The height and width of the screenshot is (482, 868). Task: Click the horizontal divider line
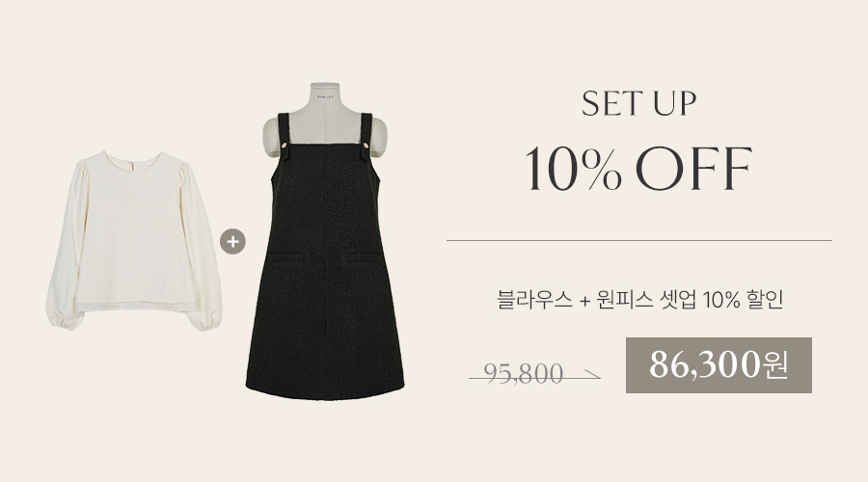[638, 241]
